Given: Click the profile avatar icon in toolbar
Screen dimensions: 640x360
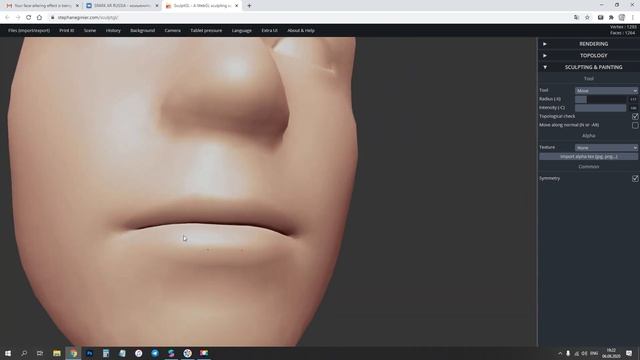Looking at the screenshot, I should click(622, 18).
